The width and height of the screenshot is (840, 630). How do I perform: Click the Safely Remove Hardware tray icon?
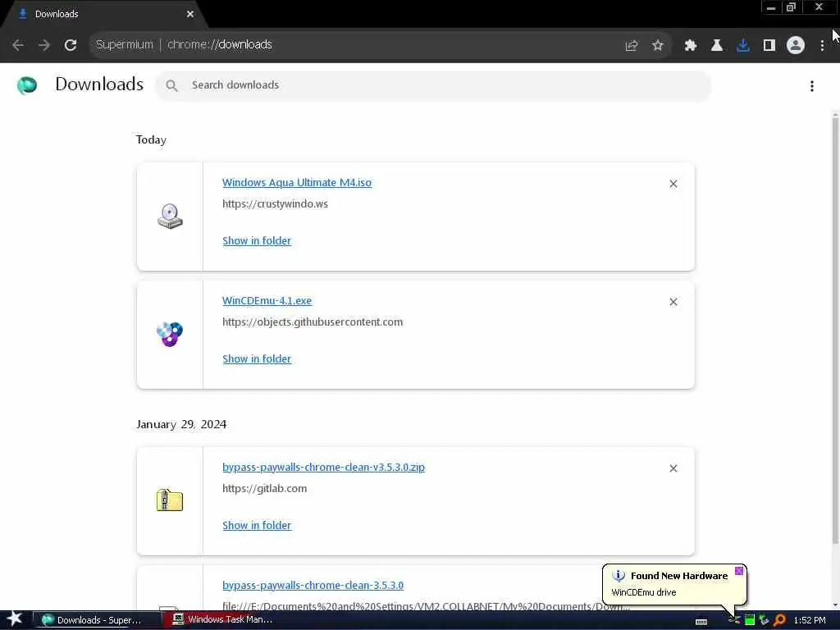(765, 620)
